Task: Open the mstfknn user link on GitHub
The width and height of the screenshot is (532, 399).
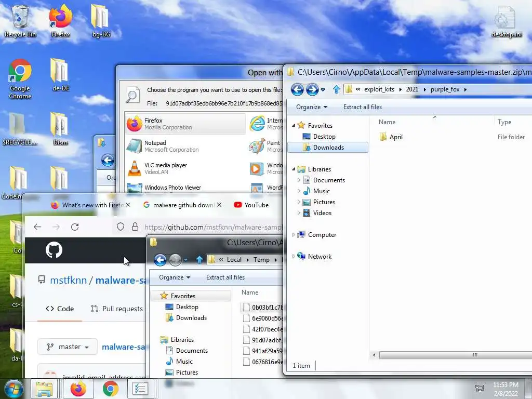Action: click(x=69, y=280)
